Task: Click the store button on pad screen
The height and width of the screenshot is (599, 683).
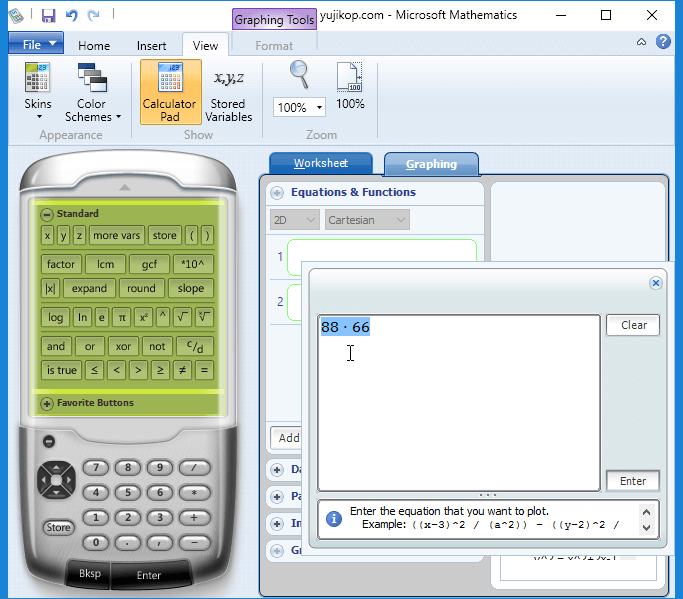Action: pos(165,236)
